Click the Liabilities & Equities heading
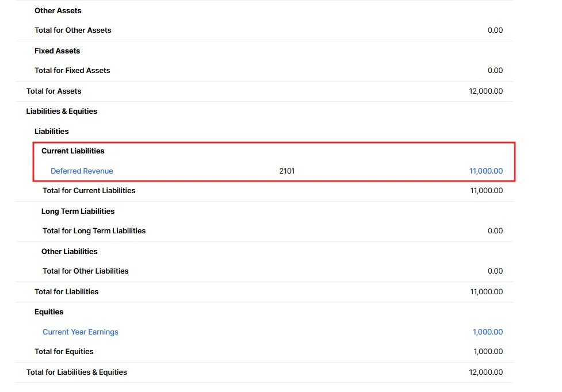 coord(62,111)
